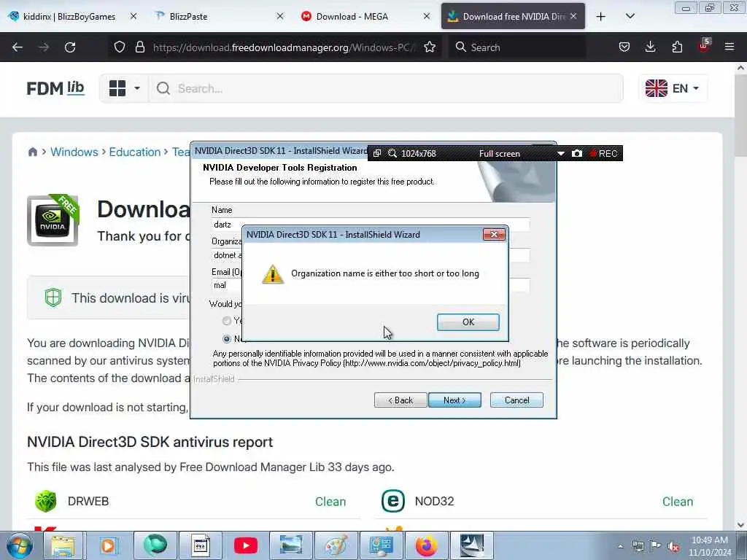Show hidden system tray icons
Screen dimensions: 747x560
620,547
